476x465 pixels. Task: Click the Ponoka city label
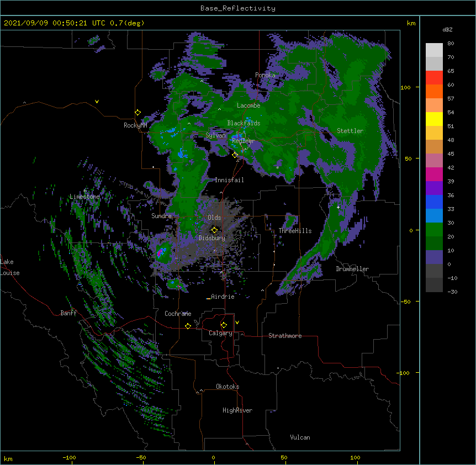(265, 75)
